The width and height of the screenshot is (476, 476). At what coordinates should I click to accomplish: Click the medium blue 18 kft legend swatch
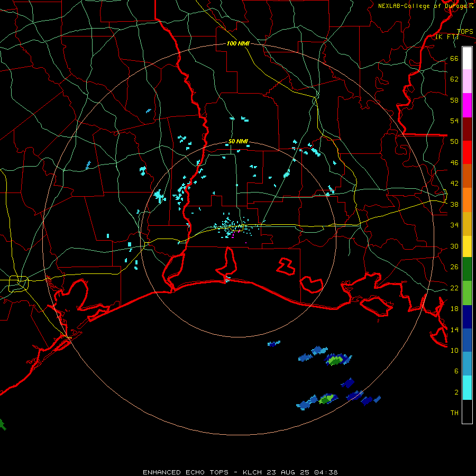[x=467, y=340]
